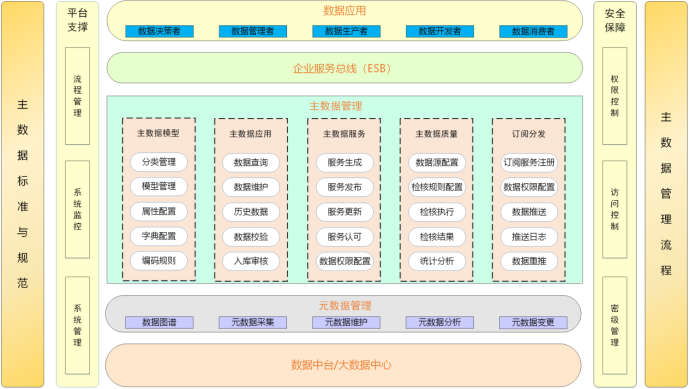This screenshot has height=389, width=690.
Task: Select the 检核规则配置 pill
Action: coord(437,187)
